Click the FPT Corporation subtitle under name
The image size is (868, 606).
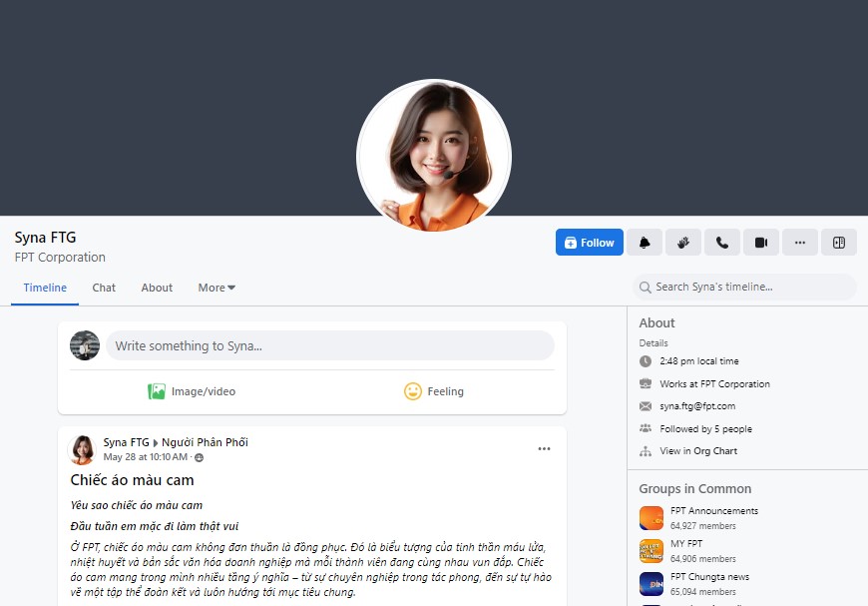60,257
